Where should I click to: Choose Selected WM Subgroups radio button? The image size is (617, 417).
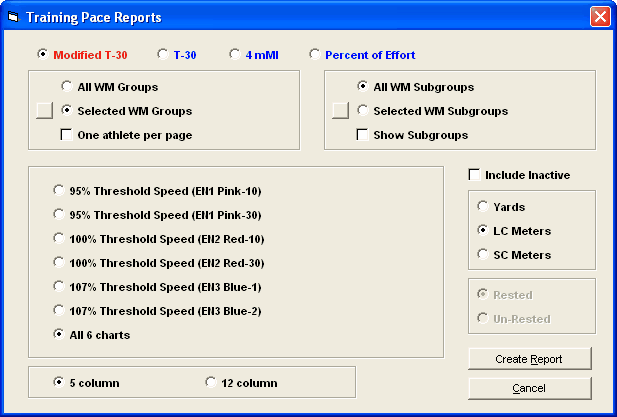click(363, 111)
